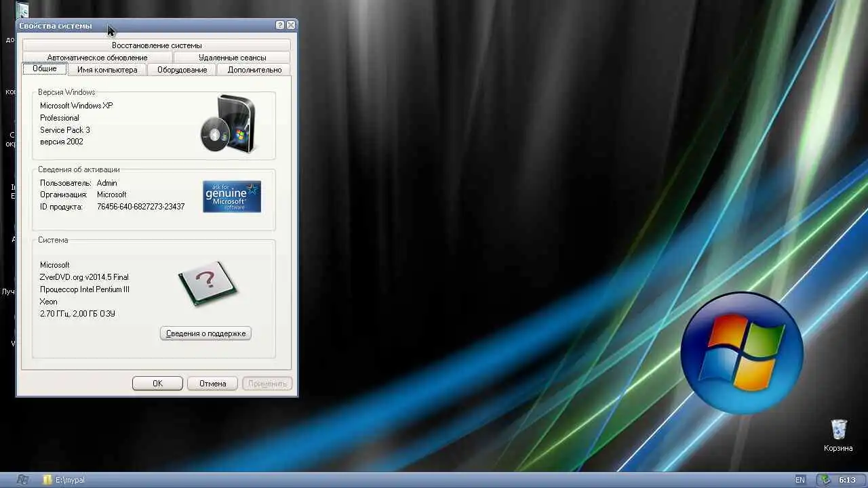The height and width of the screenshot is (488, 868).
Task: Open the Имя компьютера tab
Action: [107, 70]
